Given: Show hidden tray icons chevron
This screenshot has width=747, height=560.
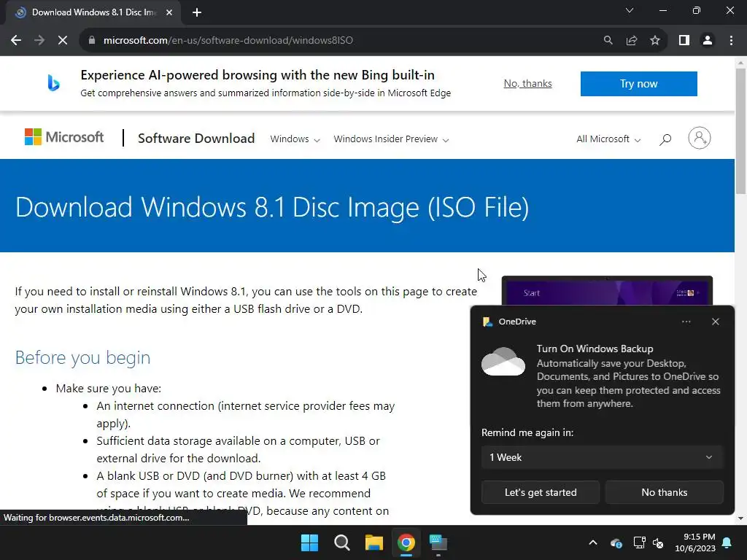Looking at the screenshot, I should coord(592,542).
